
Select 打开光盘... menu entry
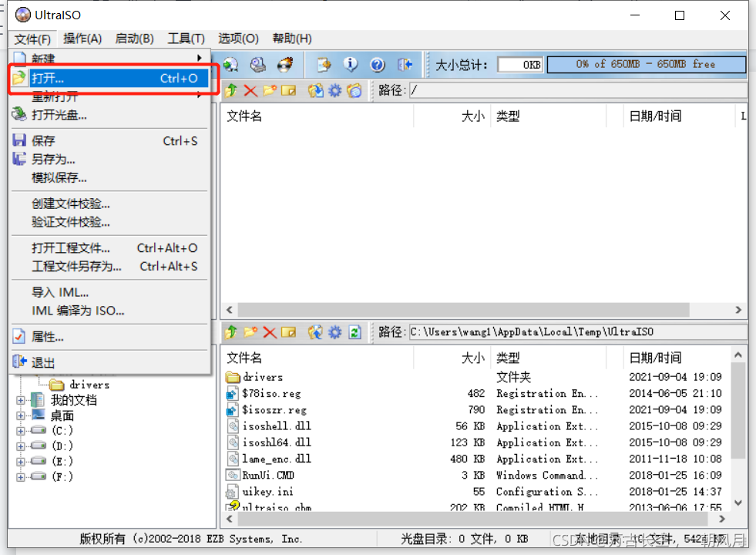[x=110, y=115]
